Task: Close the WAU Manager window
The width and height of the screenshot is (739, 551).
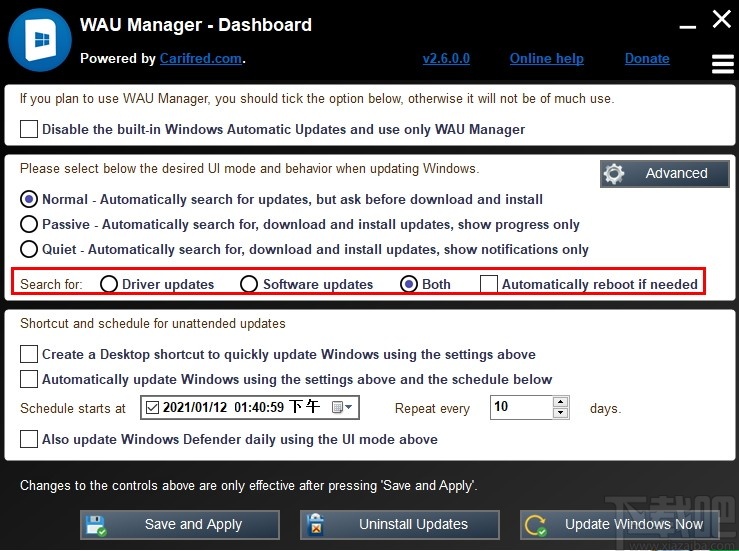Action: point(722,20)
